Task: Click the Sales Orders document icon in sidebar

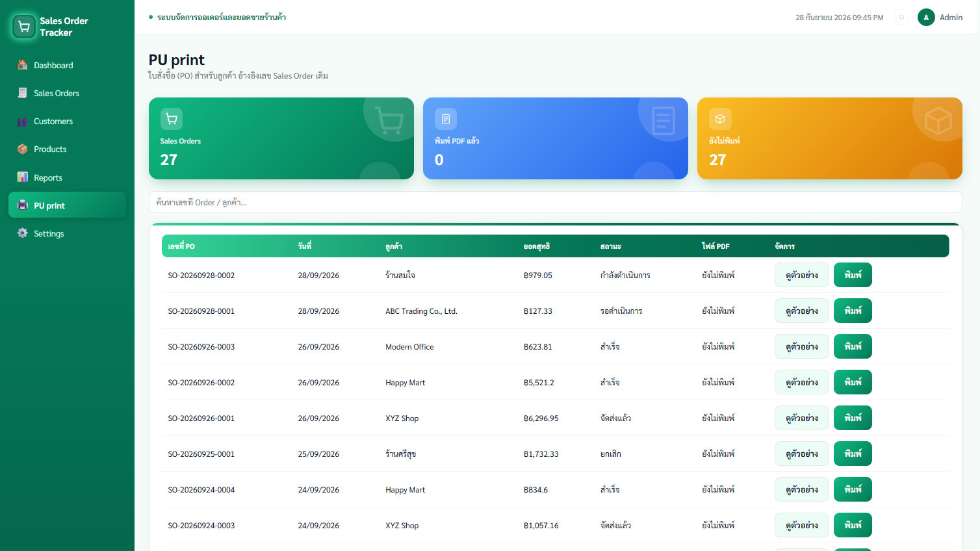Action: pos(23,93)
